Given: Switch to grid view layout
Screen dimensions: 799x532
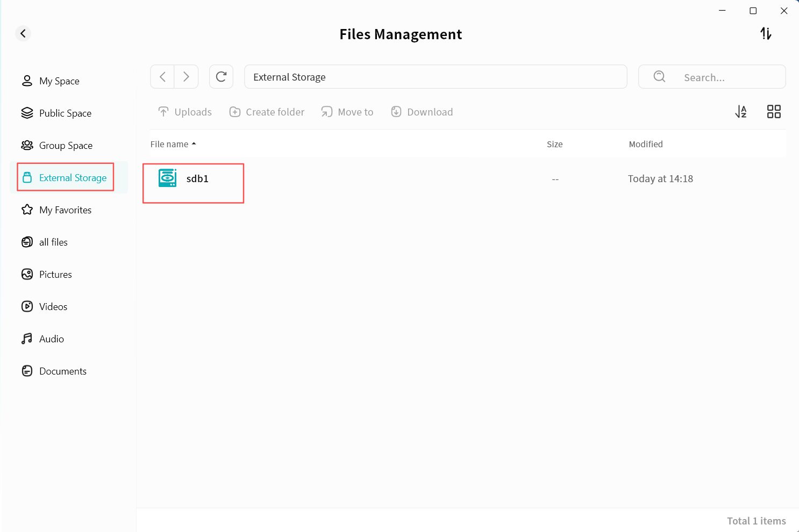Looking at the screenshot, I should point(774,112).
